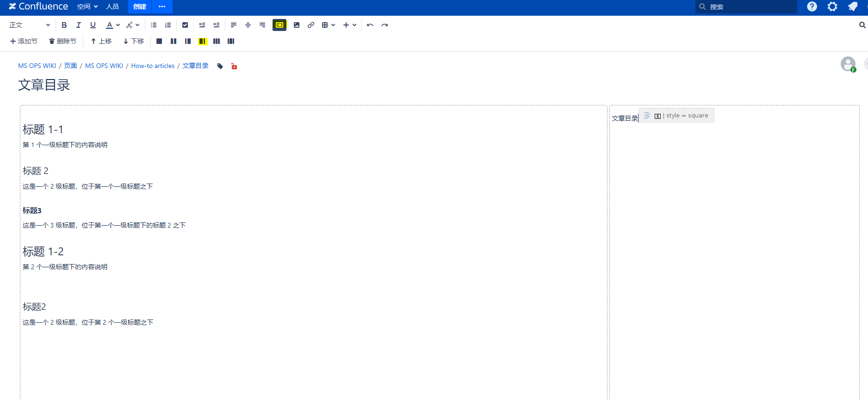This screenshot has height=400, width=868.
Task: Insert a link
Action: click(311, 25)
